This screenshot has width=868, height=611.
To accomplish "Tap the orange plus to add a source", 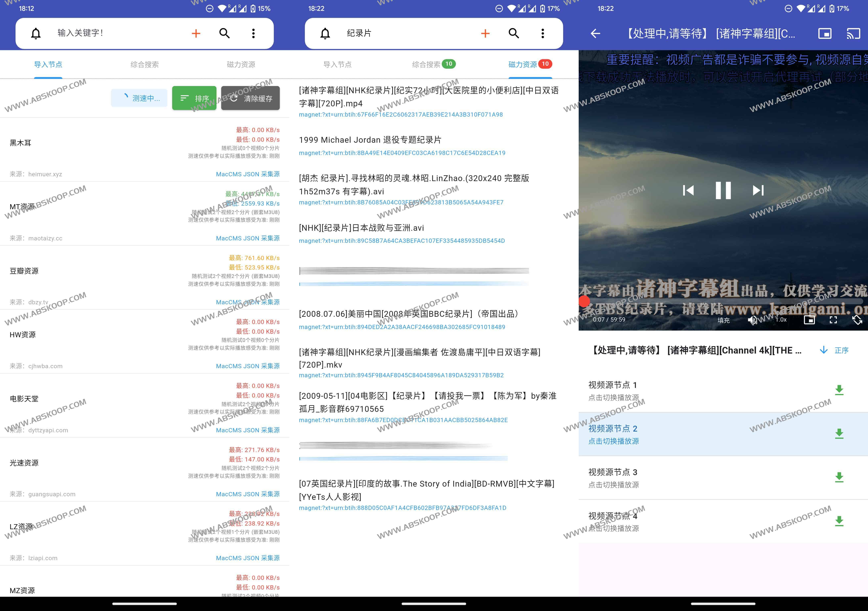I will [x=196, y=33].
